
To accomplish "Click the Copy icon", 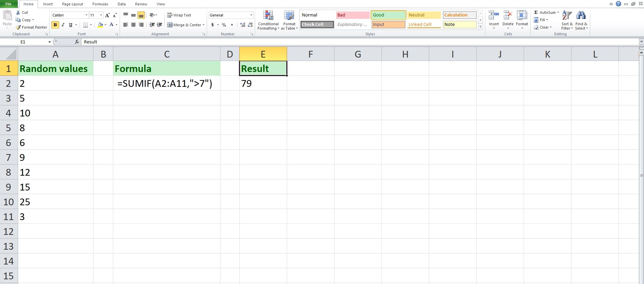I will click(x=18, y=20).
